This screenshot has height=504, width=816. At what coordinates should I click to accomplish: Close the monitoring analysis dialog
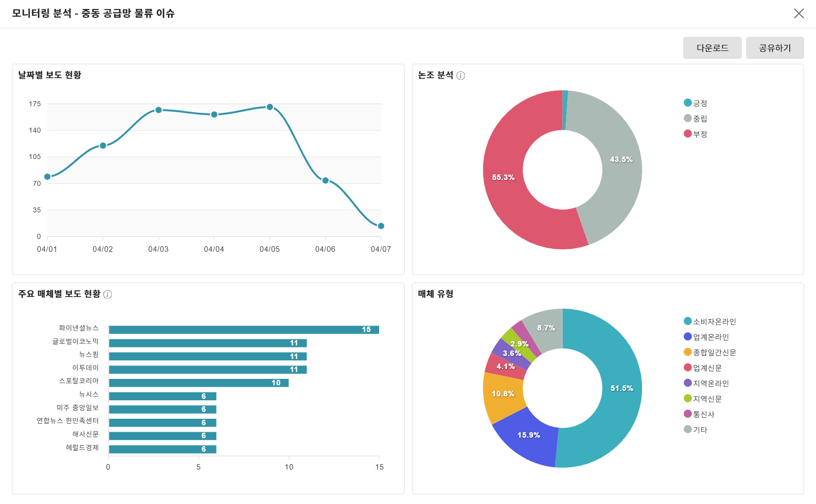[799, 13]
